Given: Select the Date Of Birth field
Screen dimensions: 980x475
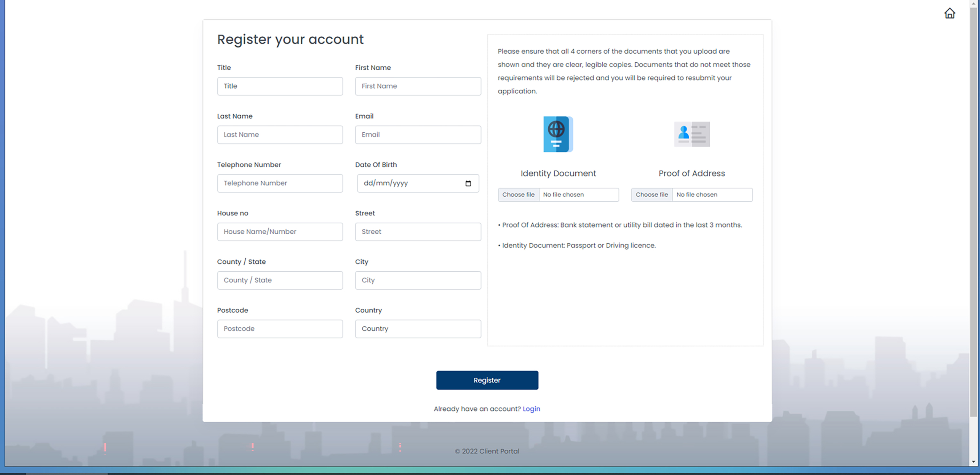Looking at the screenshot, I should pyautogui.click(x=418, y=183).
